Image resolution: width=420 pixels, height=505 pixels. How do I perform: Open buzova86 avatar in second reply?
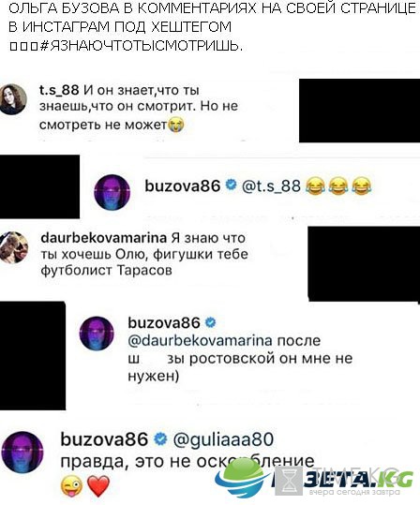tap(97, 334)
